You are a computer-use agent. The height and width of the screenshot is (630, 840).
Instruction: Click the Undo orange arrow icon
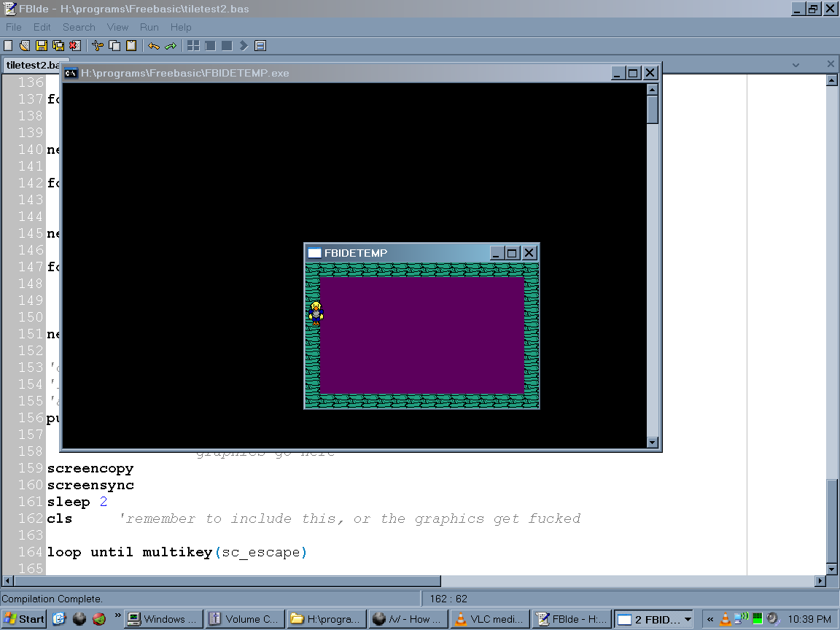click(x=154, y=46)
